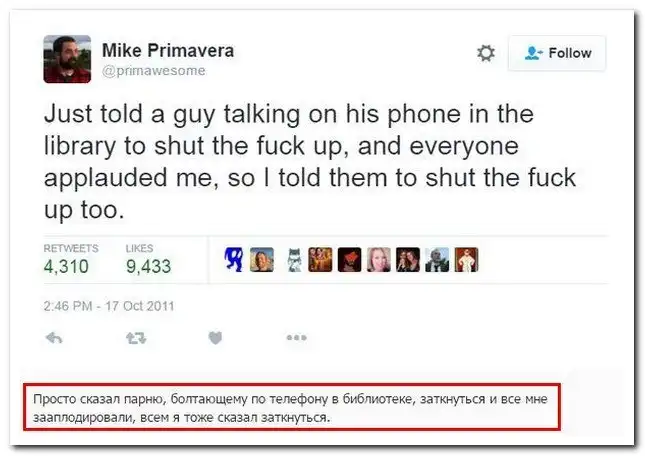Click the bald man in suit liker avatar
Screen dimensions: 645x456
coord(437,260)
